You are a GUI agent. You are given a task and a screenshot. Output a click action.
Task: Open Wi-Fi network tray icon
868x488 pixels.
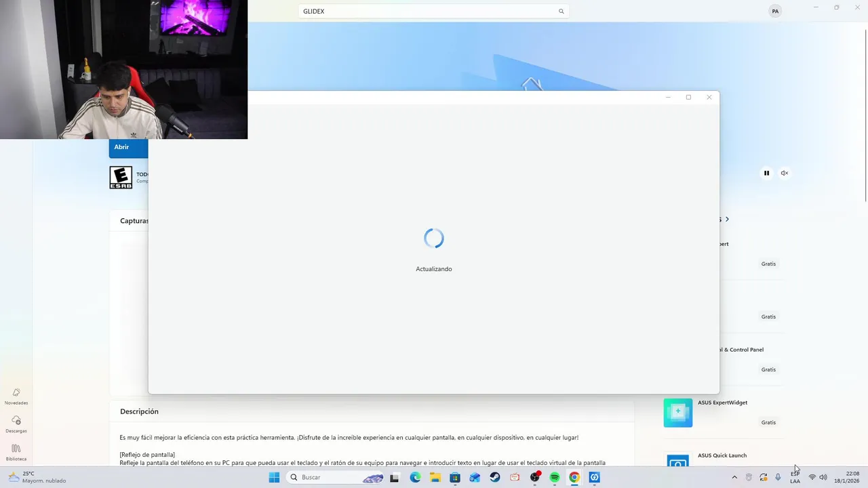pos(812,477)
